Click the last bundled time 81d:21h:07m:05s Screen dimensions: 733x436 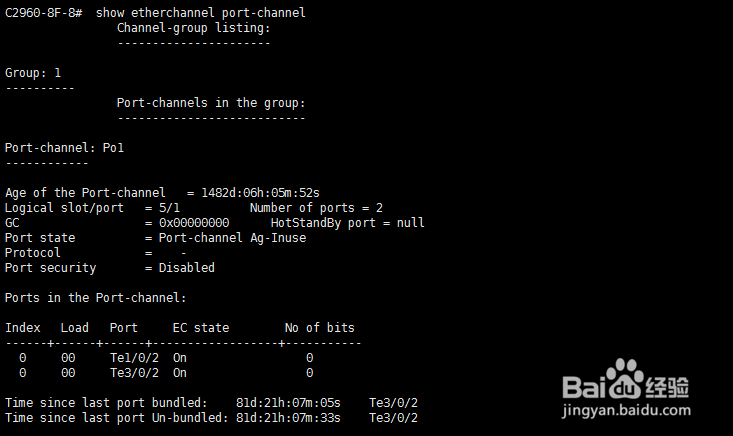288,403
